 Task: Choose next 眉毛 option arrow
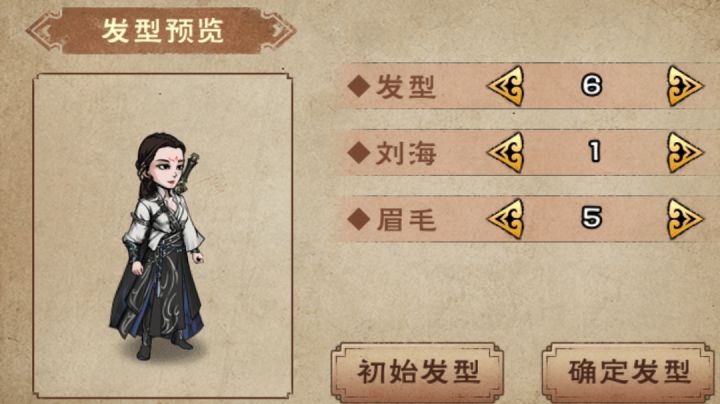pos(685,219)
